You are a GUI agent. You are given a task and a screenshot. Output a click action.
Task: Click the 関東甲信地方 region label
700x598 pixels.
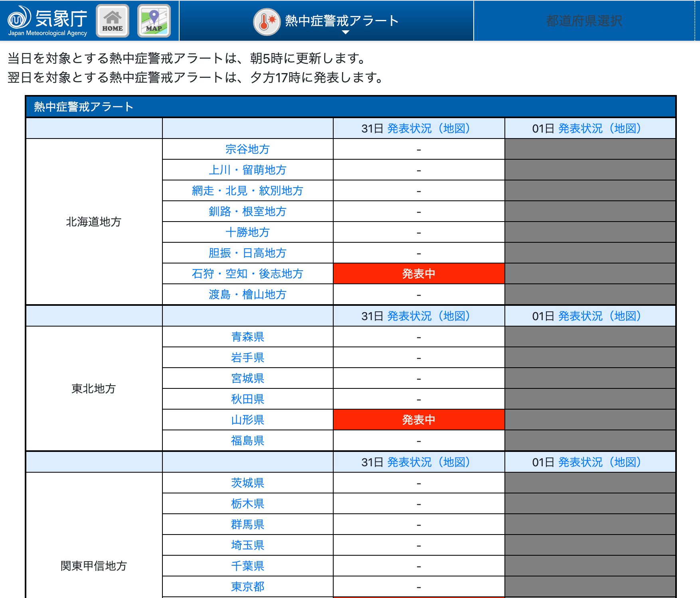93,566
